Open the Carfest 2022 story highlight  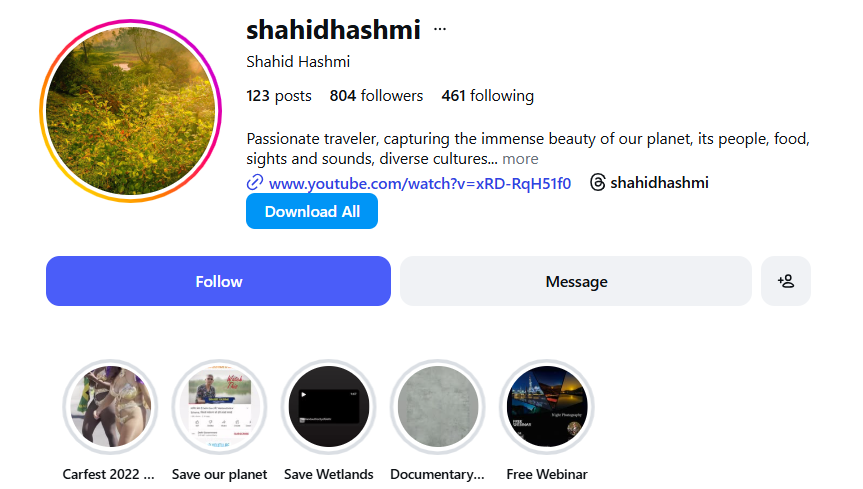tap(110, 406)
